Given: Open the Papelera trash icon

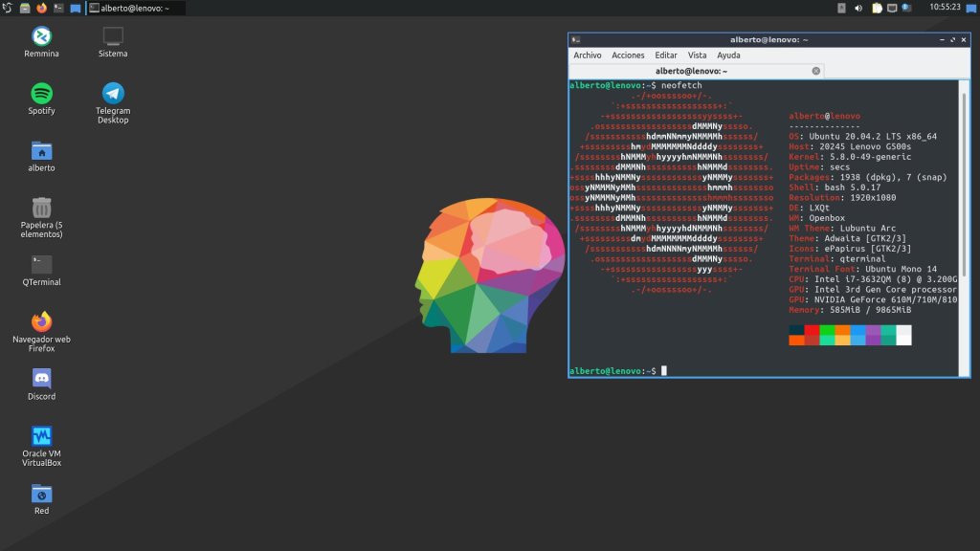Looking at the screenshot, I should 41,208.
